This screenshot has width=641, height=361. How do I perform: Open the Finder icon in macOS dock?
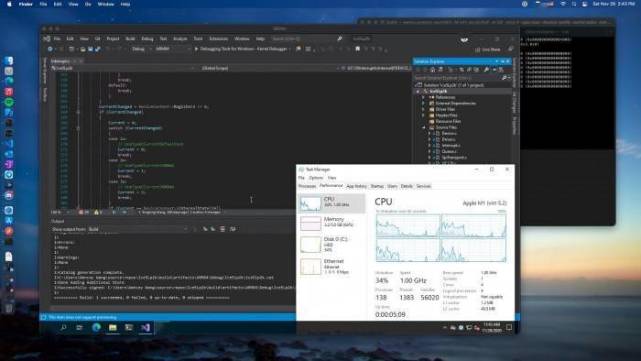9,61
